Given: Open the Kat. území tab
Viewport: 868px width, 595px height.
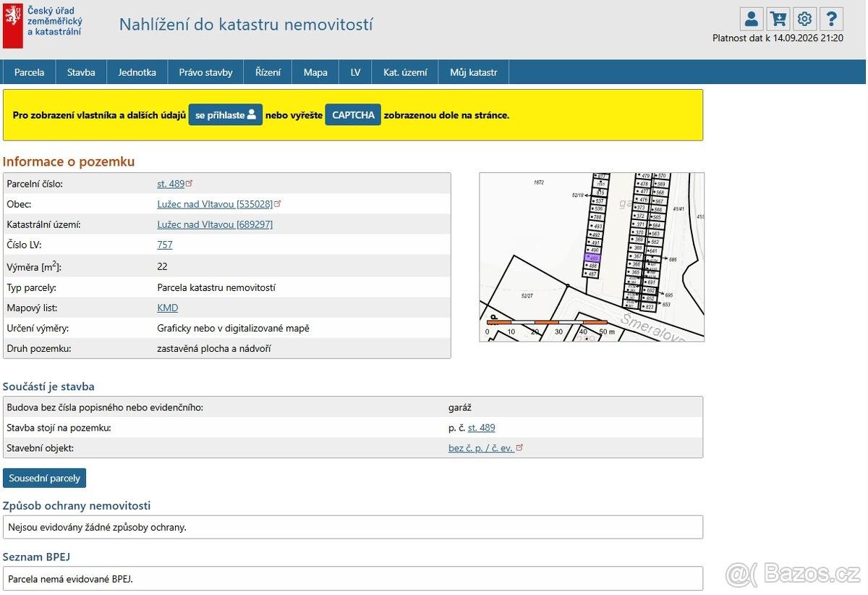Looking at the screenshot, I should pos(405,72).
